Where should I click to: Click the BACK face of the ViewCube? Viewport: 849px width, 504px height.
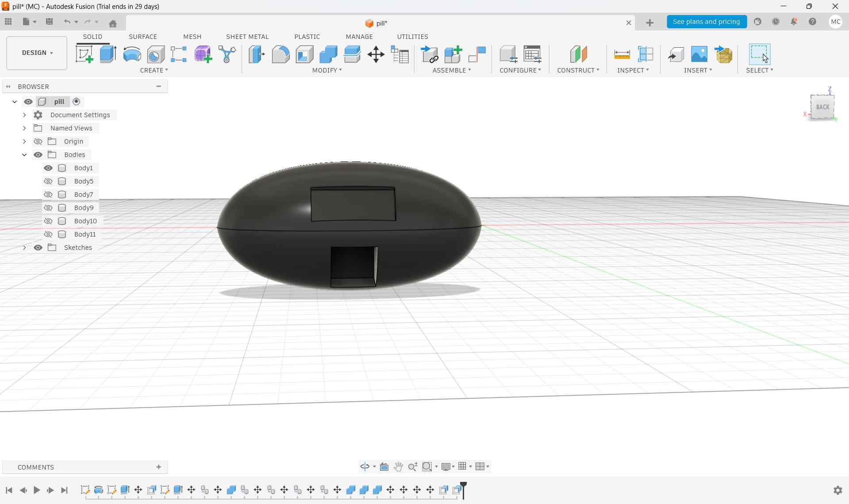[x=822, y=107]
